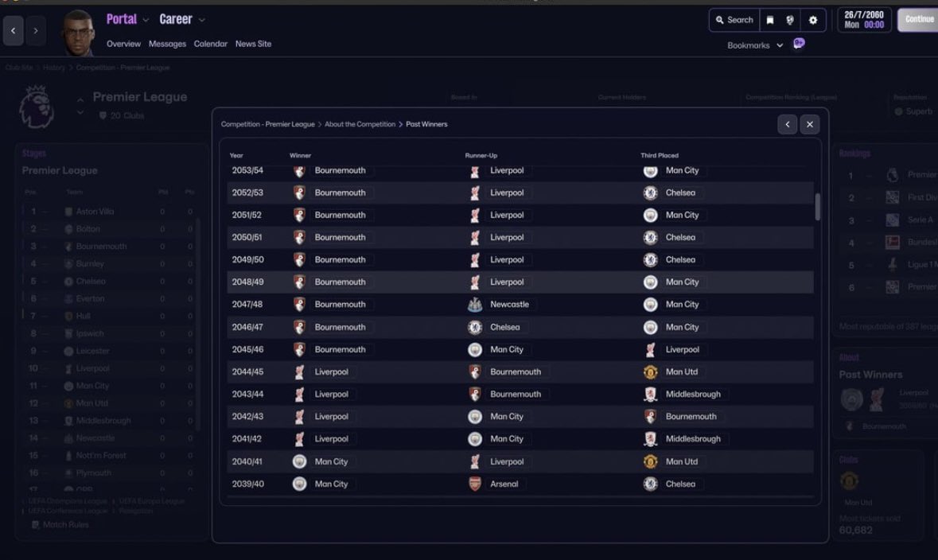Open the Career menu
The height and width of the screenshot is (560, 938).
click(x=175, y=19)
